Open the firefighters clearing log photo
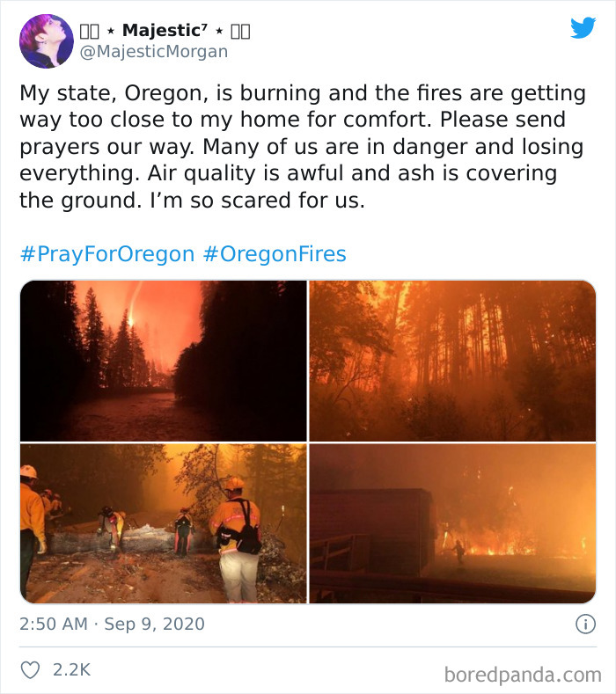This screenshot has height=694, width=616. (164, 523)
